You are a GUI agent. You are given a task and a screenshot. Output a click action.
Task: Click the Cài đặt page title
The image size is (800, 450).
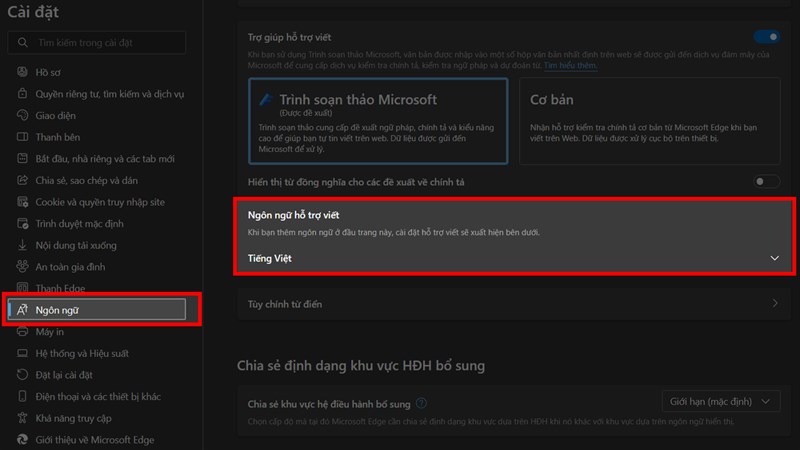[33, 12]
